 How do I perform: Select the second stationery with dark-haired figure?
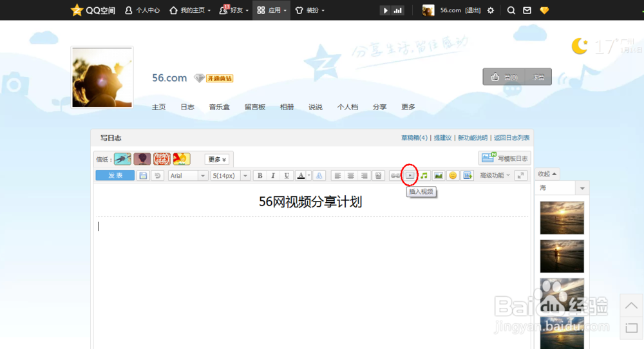(142, 159)
